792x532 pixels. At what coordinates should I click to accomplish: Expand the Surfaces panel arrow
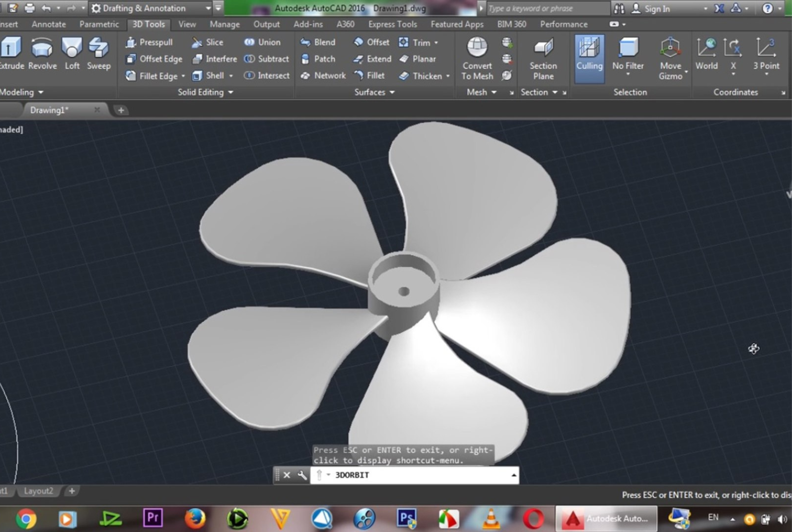pos(392,92)
